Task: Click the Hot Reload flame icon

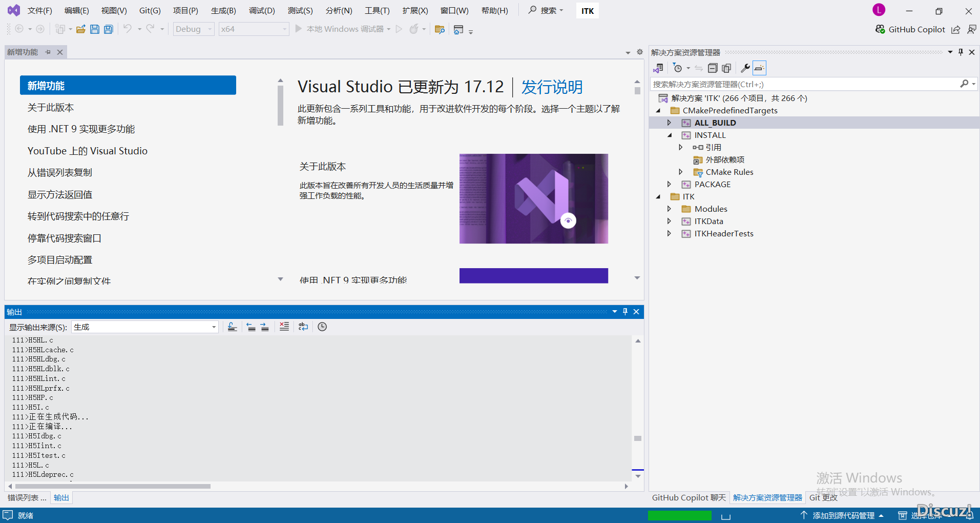Action: pos(414,29)
